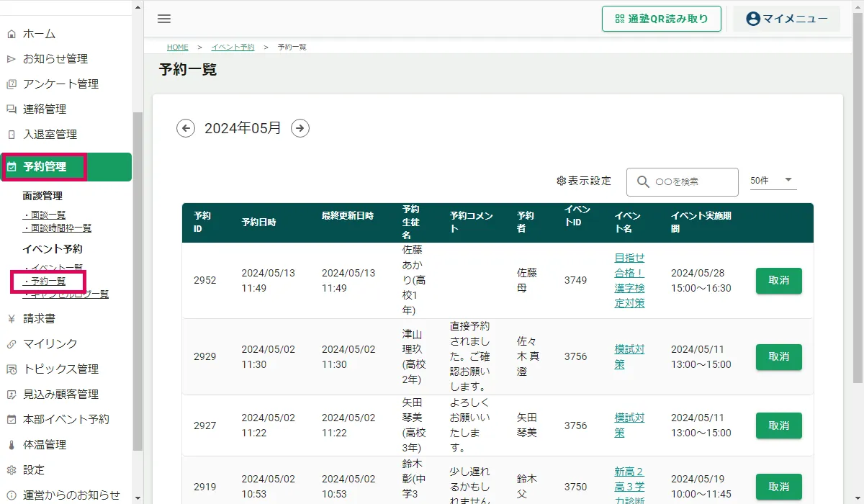Click the 通塾QR読み取り button
Image resolution: width=864 pixels, height=504 pixels.
(662, 19)
